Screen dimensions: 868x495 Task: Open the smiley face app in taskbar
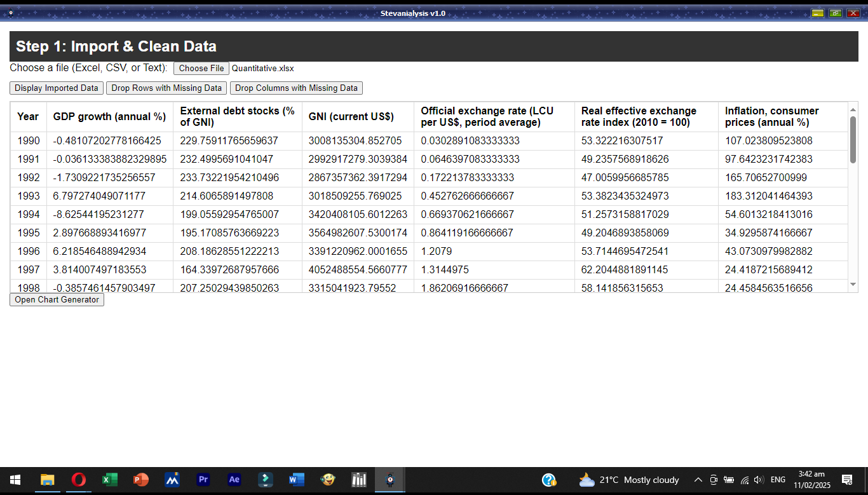tap(328, 480)
